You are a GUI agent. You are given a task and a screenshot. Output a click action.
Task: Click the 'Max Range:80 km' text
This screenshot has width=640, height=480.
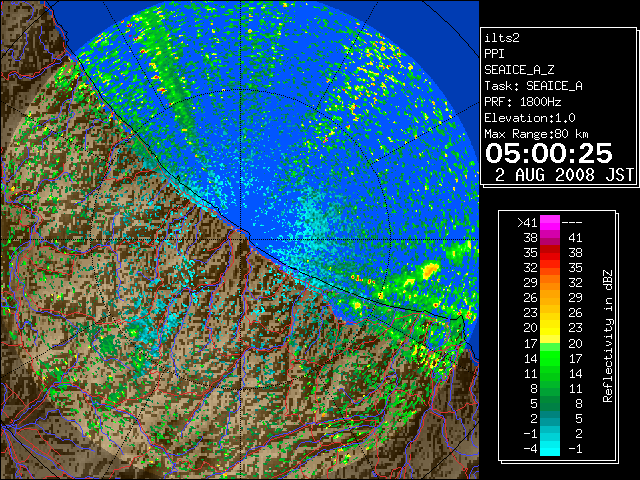536,134
